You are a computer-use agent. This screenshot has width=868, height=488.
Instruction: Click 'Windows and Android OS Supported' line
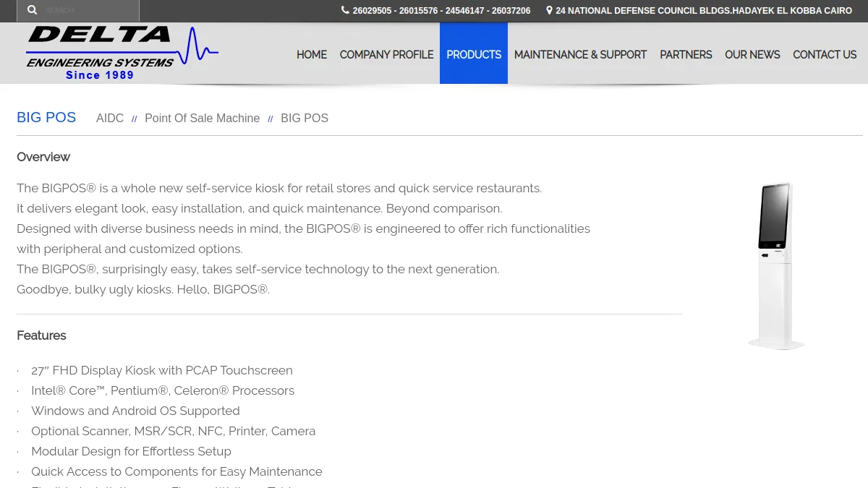(x=135, y=411)
